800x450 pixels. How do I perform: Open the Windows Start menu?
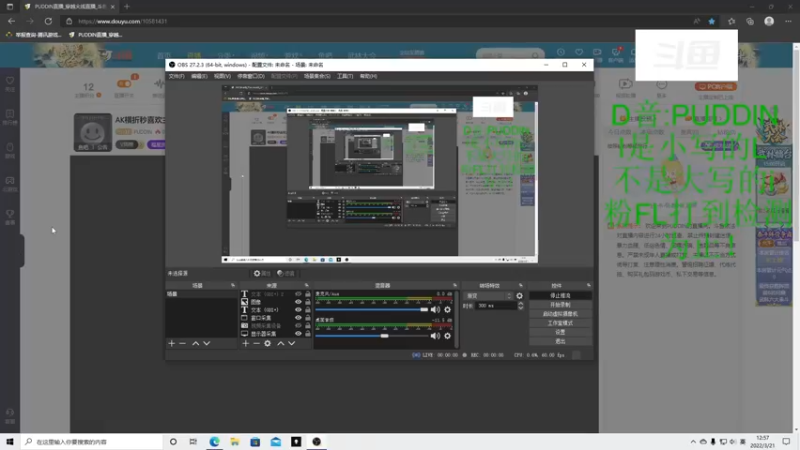10,442
